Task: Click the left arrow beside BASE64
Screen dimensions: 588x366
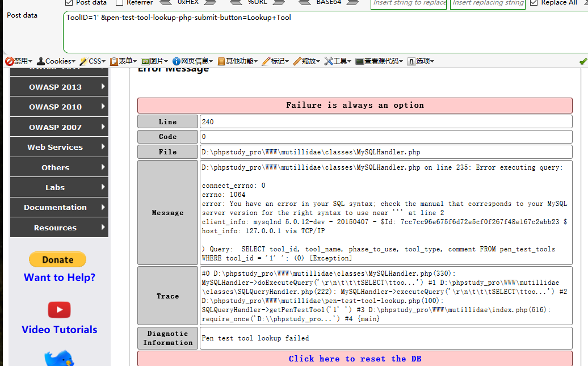Action: click(x=304, y=2)
